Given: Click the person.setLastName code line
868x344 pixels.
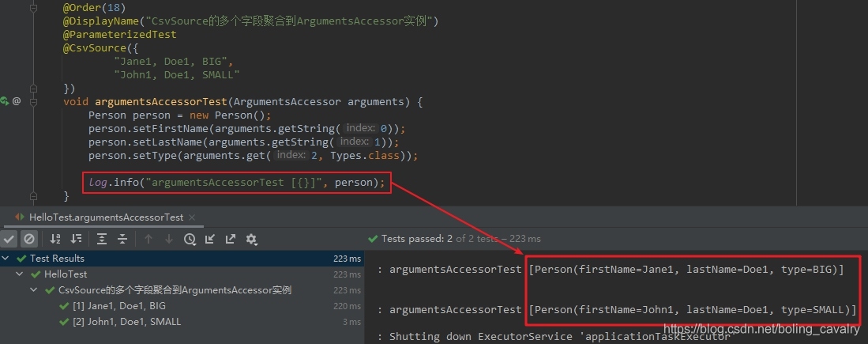Looking at the screenshot, I should click(244, 142).
